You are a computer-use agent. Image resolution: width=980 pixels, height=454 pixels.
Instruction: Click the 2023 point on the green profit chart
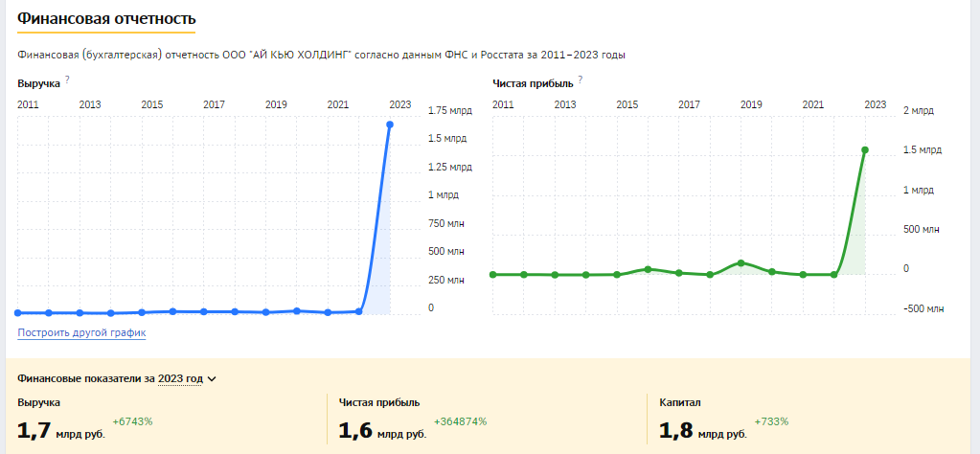(x=865, y=149)
